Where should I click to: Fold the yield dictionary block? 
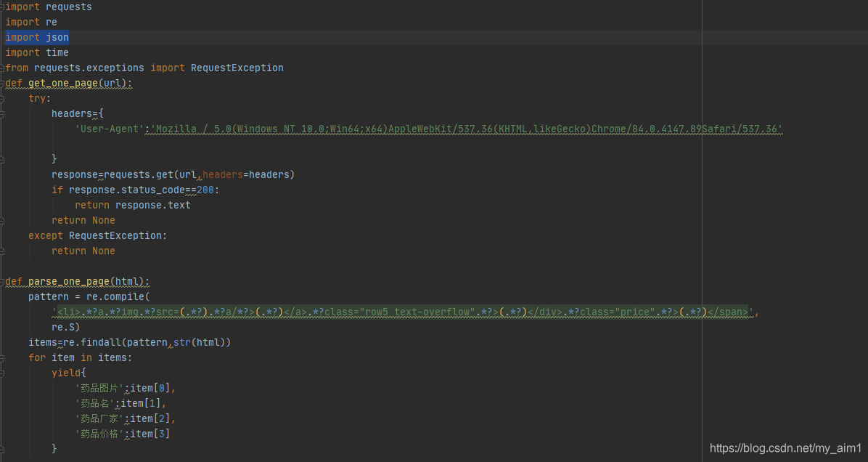pyautogui.click(x=2, y=372)
